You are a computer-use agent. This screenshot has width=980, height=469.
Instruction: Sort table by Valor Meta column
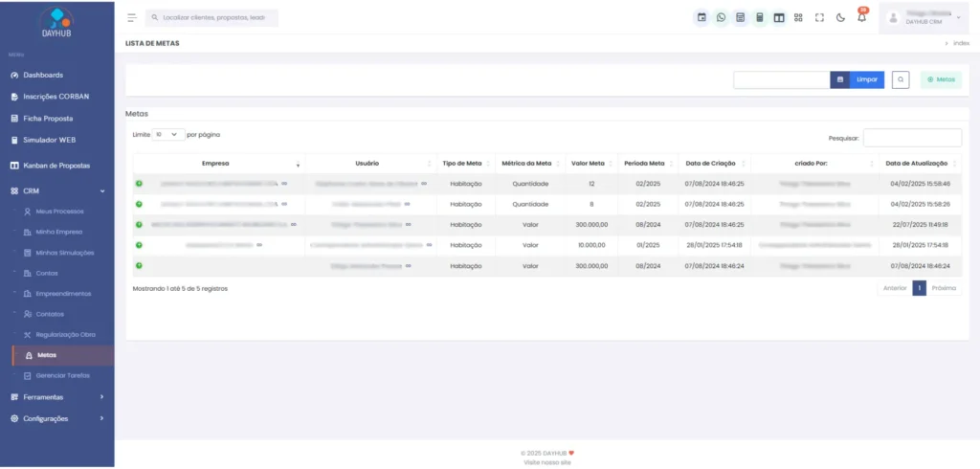(x=591, y=164)
